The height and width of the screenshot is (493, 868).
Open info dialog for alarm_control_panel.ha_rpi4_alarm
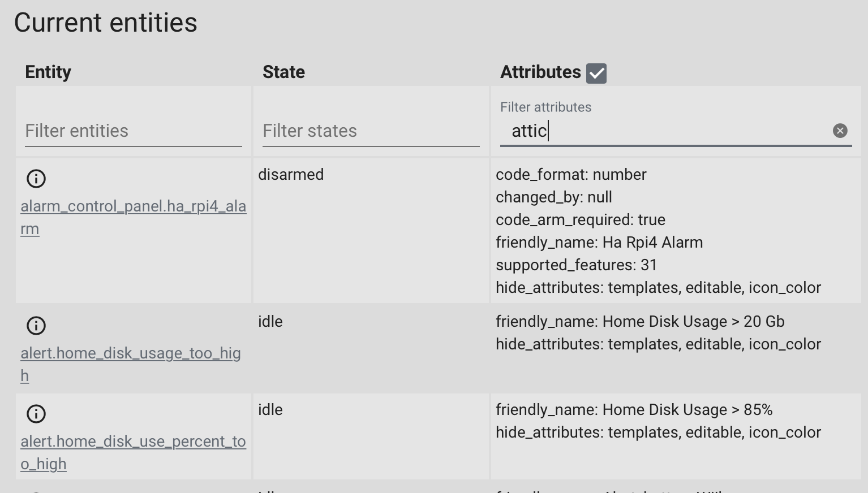click(x=36, y=179)
